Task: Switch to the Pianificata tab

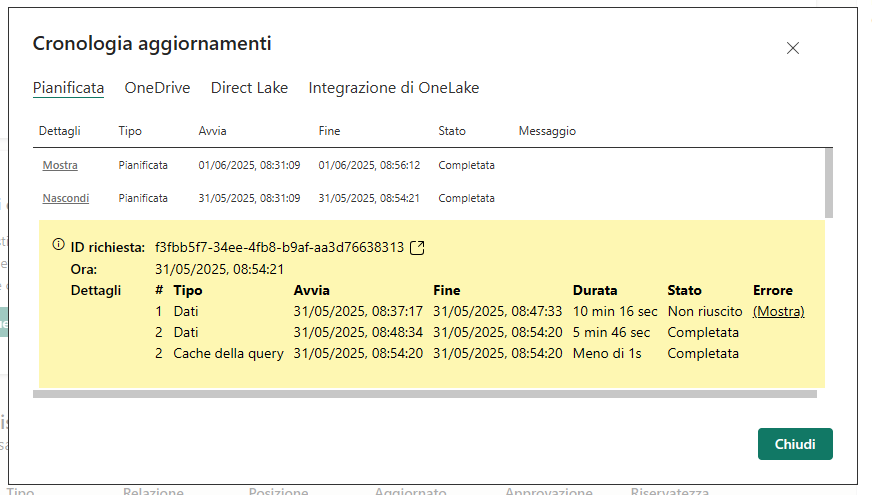Action: [68, 88]
